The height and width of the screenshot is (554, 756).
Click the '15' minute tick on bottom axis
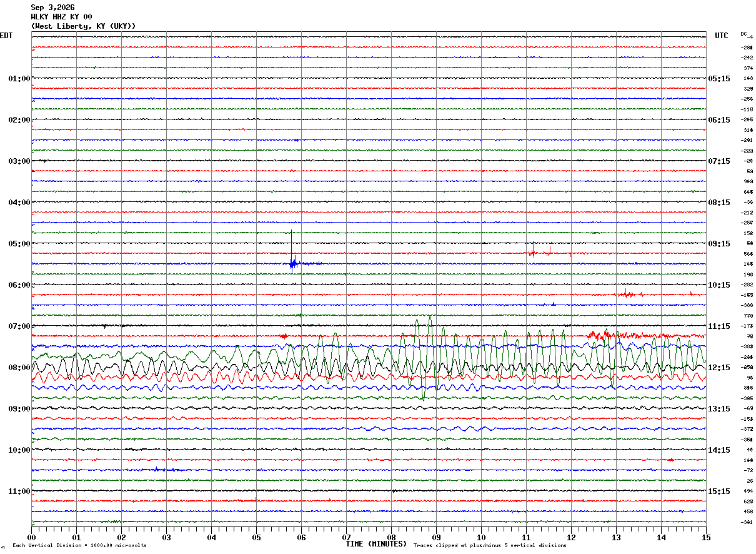(706, 538)
